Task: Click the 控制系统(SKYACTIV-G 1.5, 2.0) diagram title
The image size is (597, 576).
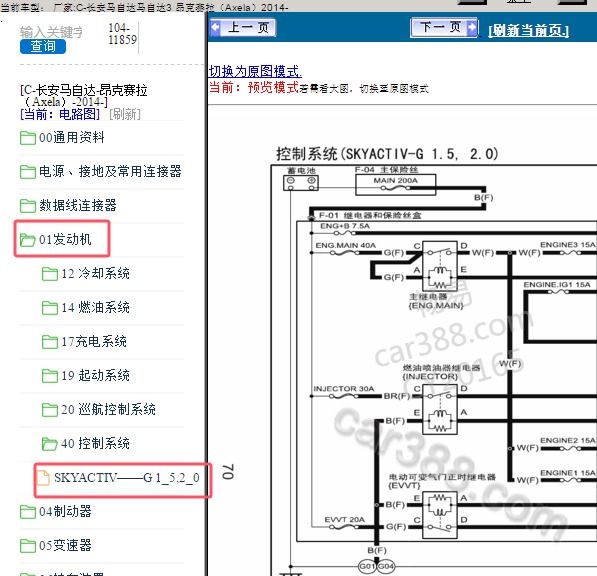Action: [387, 154]
